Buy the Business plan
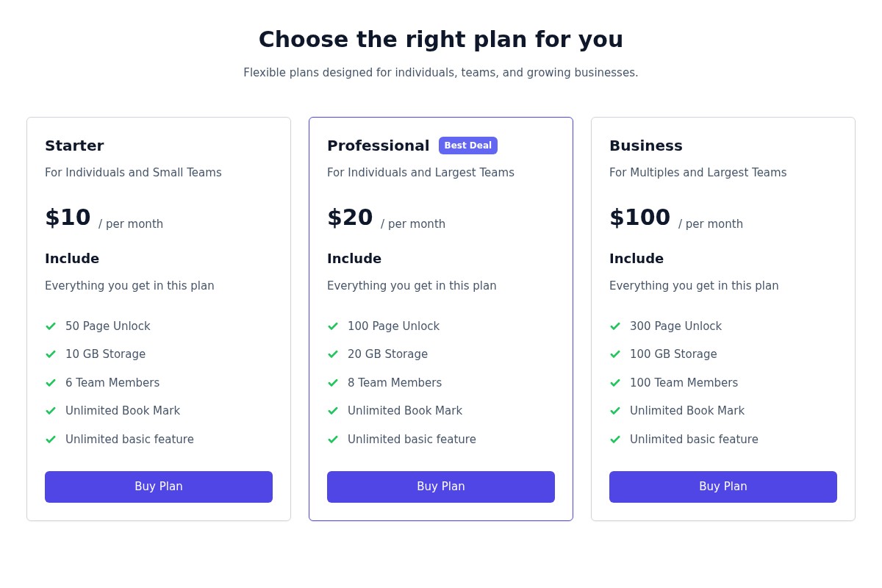Image resolution: width=882 pixels, height=588 pixels. [x=723, y=487]
